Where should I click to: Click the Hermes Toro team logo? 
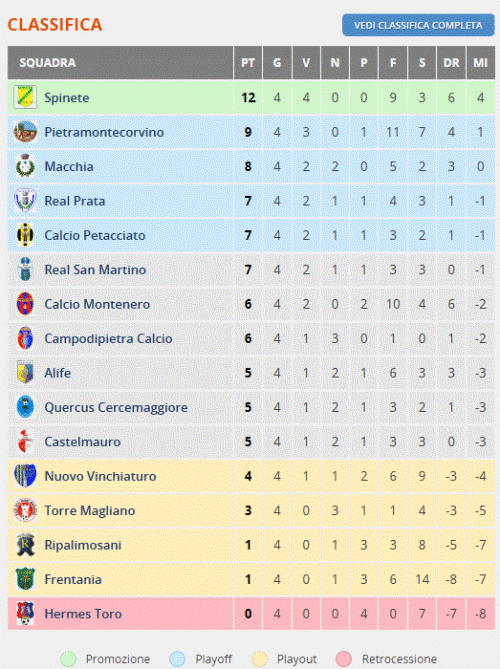25,614
